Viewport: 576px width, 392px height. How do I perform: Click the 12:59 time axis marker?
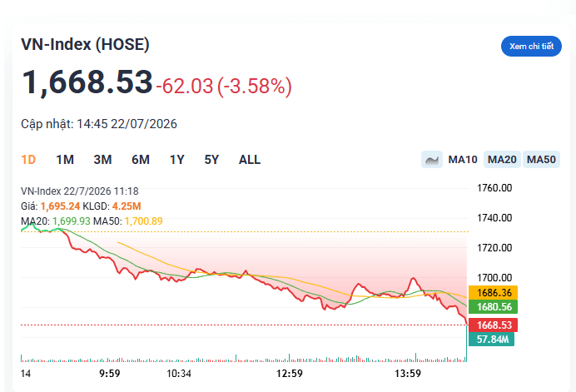(290, 374)
